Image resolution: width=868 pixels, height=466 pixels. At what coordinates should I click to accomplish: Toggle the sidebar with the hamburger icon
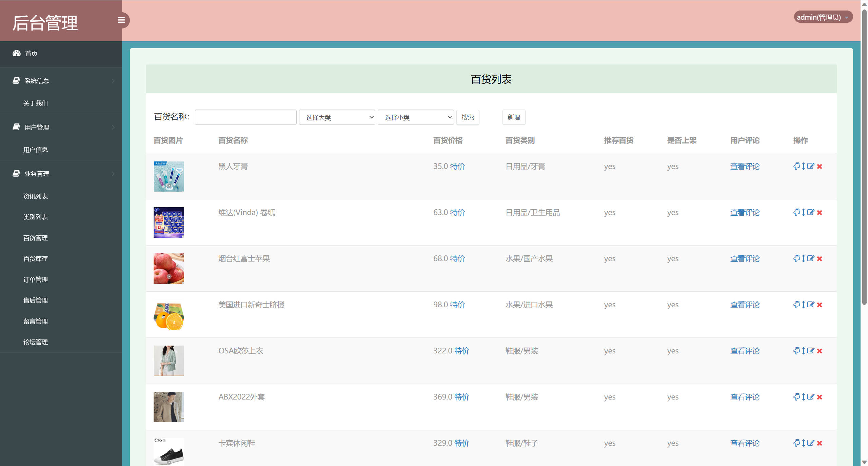(x=121, y=20)
